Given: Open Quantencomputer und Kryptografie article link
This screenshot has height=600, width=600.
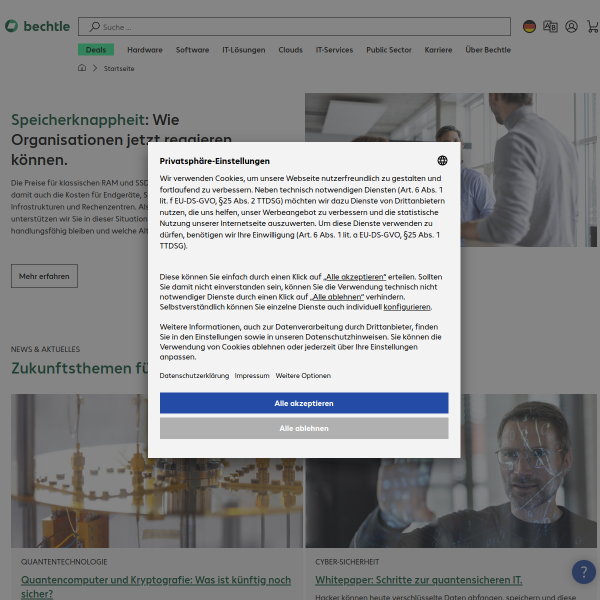Looking at the screenshot, I should [x=156, y=587].
